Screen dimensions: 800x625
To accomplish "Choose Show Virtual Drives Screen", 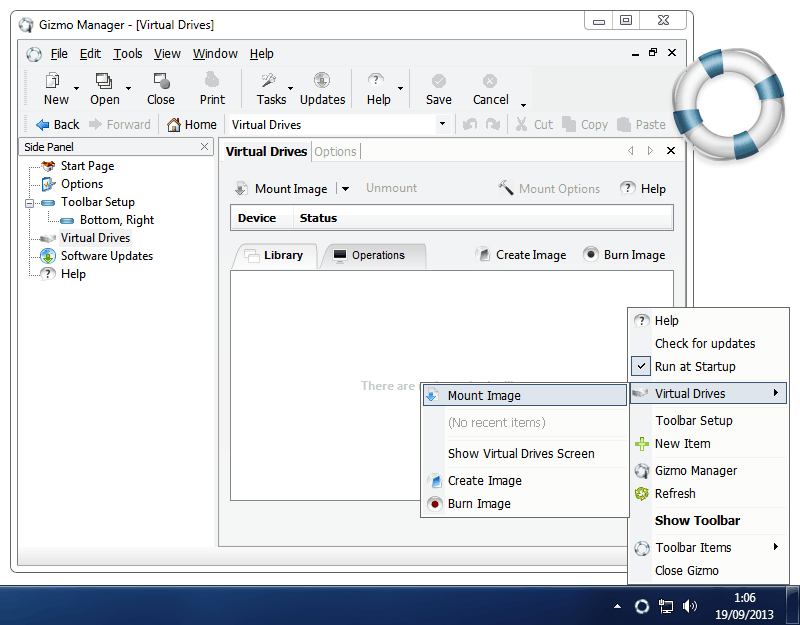I will [x=524, y=454].
